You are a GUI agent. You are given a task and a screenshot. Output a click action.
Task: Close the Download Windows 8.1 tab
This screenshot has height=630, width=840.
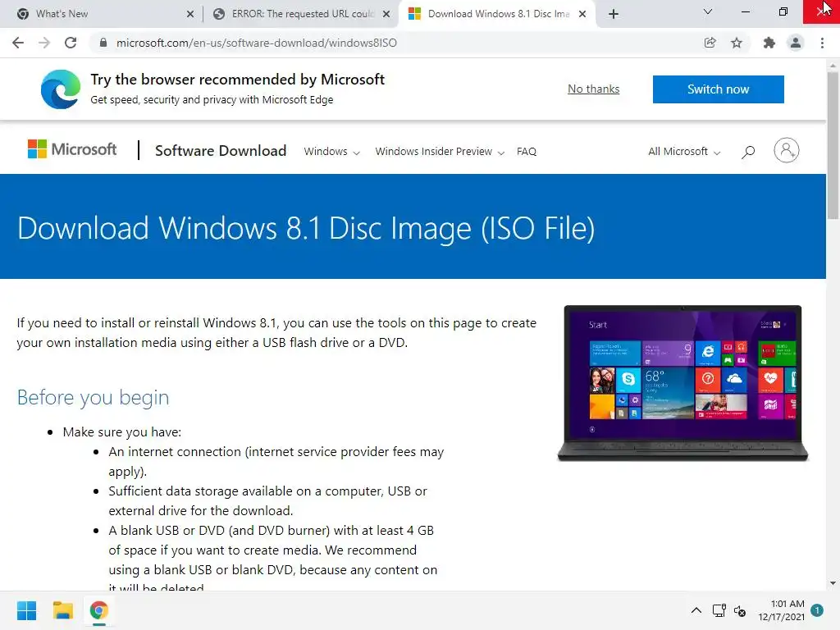[582, 14]
